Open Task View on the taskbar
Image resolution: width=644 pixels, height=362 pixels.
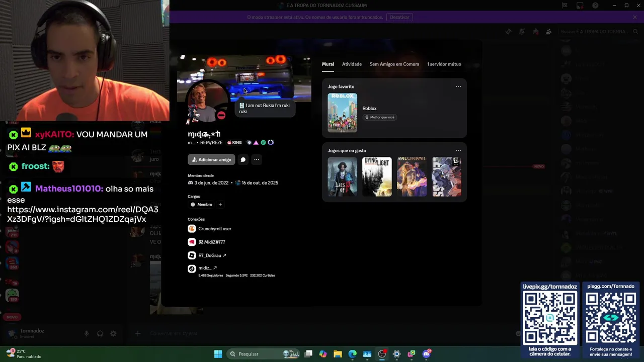[x=308, y=354]
